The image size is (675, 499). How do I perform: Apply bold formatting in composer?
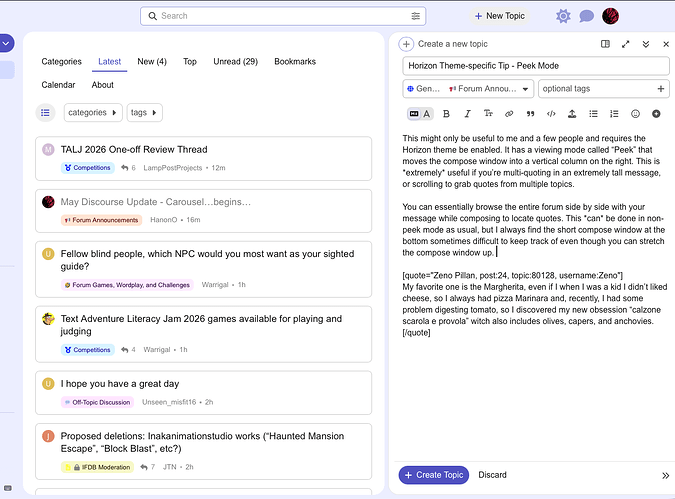[x=446, y=114]
